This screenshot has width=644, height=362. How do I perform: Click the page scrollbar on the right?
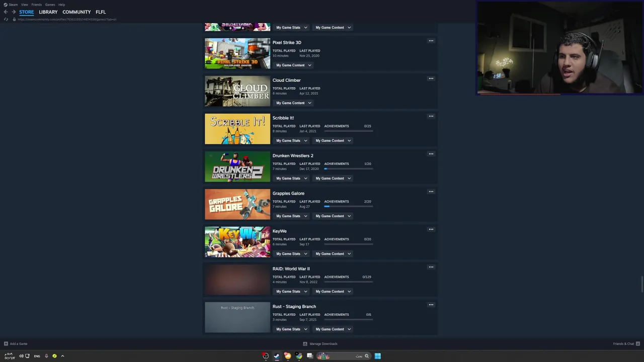pos(642,284)
